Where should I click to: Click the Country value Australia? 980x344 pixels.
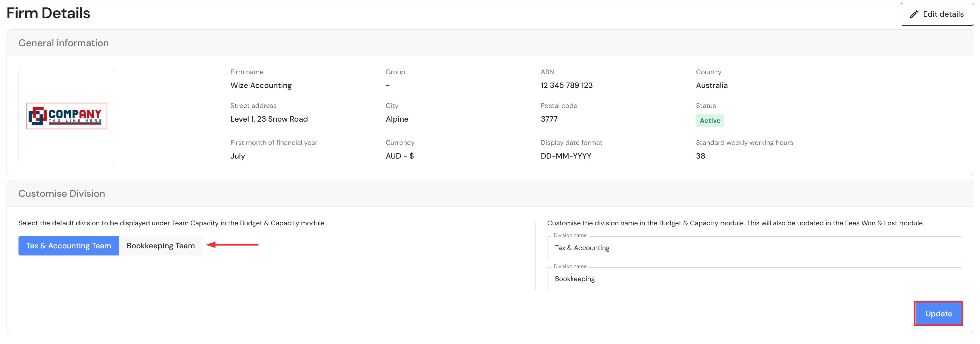click(712, 86)
